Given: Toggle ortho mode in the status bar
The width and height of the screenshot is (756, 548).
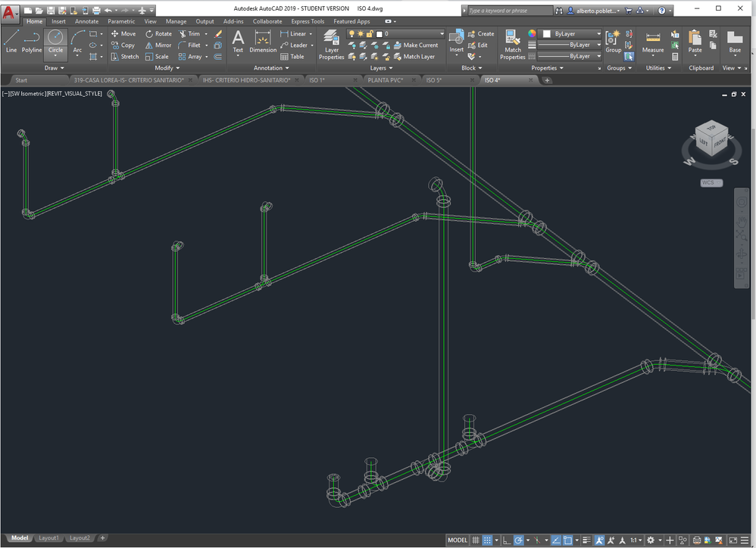Looking at the screenshot, I should (x=508, y=540).
